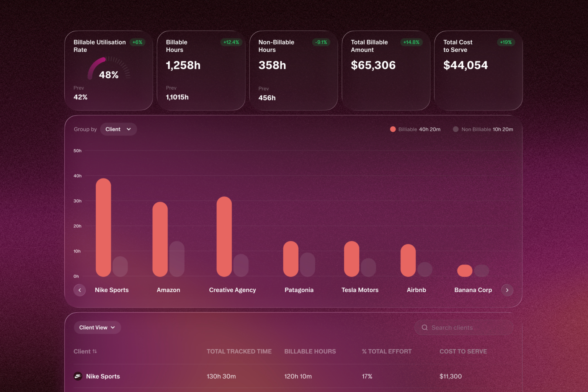Click the Client column sort arrows icon
The image size is (588, 392).
click(x=95, y=351)
